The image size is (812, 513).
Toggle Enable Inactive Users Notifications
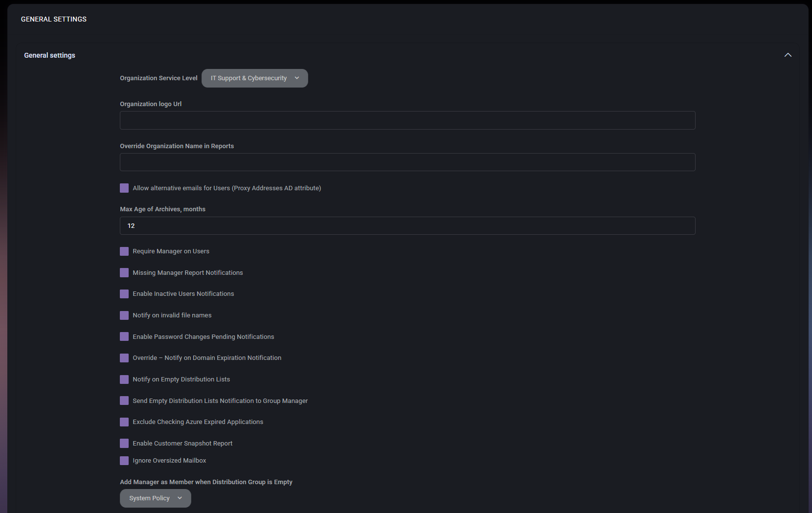coord(124,293)
